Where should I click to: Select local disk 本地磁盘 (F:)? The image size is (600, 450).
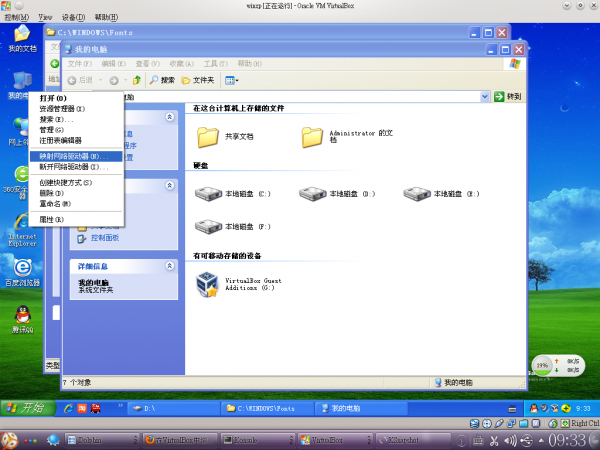point(233,227)
